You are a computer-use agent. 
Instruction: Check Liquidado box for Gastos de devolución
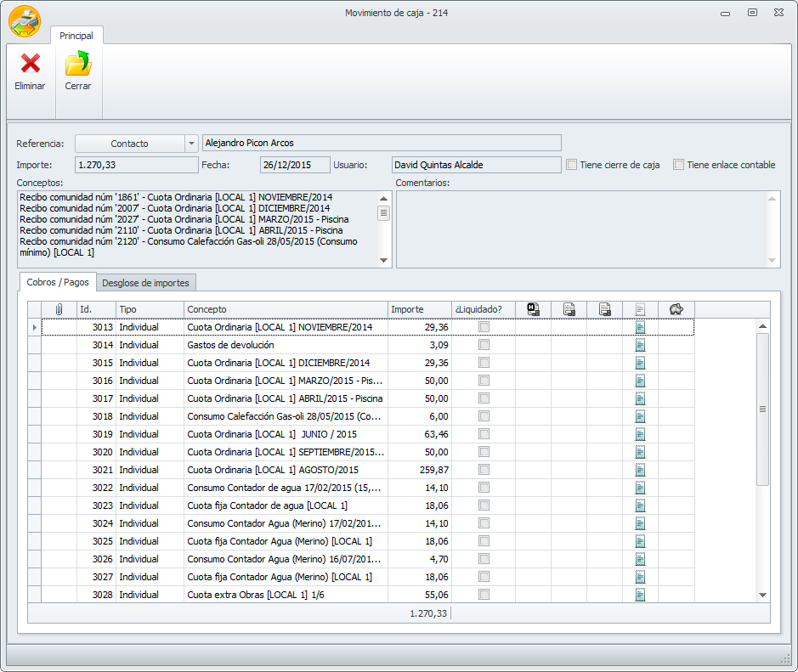tap(484, 345)
